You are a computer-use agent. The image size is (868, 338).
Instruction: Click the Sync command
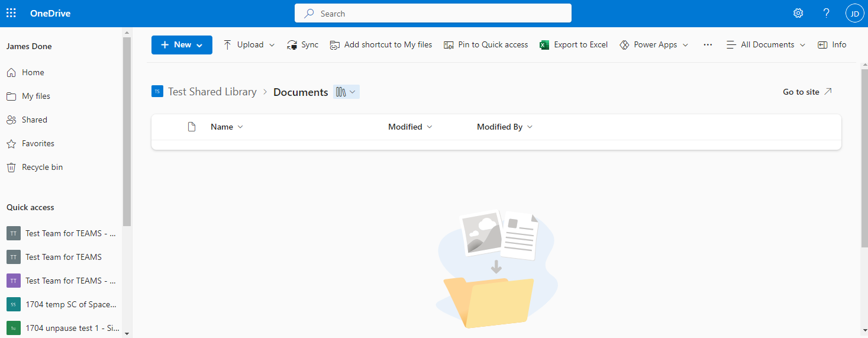(302, 45)
